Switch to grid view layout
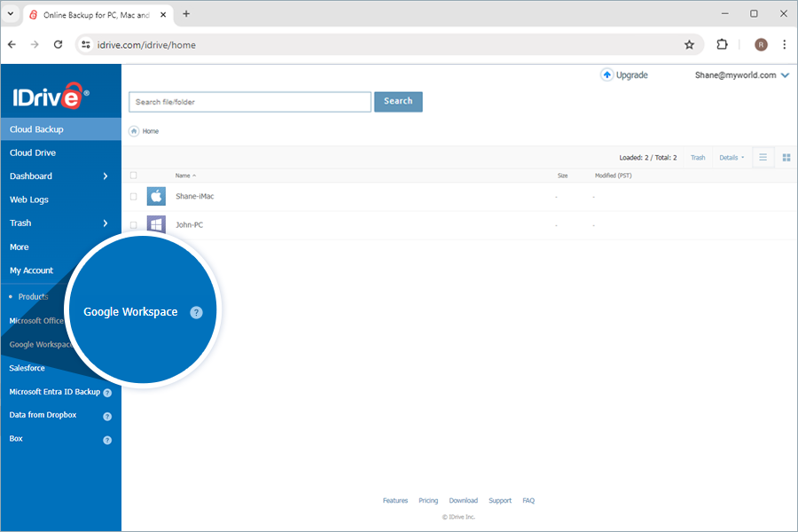798x532 pixels. 786,157
